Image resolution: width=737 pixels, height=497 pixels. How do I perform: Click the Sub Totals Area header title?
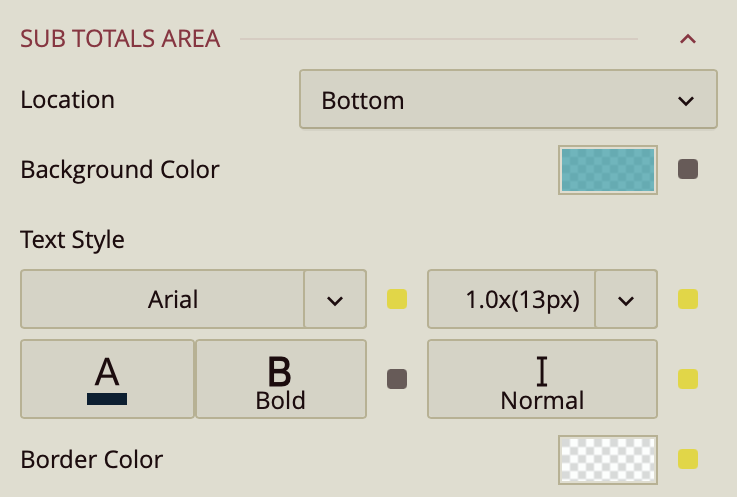120,40
